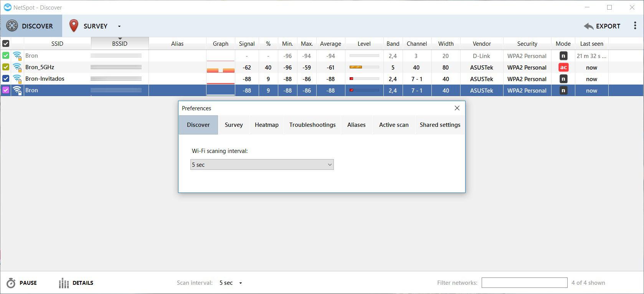Click the -62 signal value for Bron_5GHz
Image resolution: width=644 pixels, height=294 pixels.
pos(247,68)
